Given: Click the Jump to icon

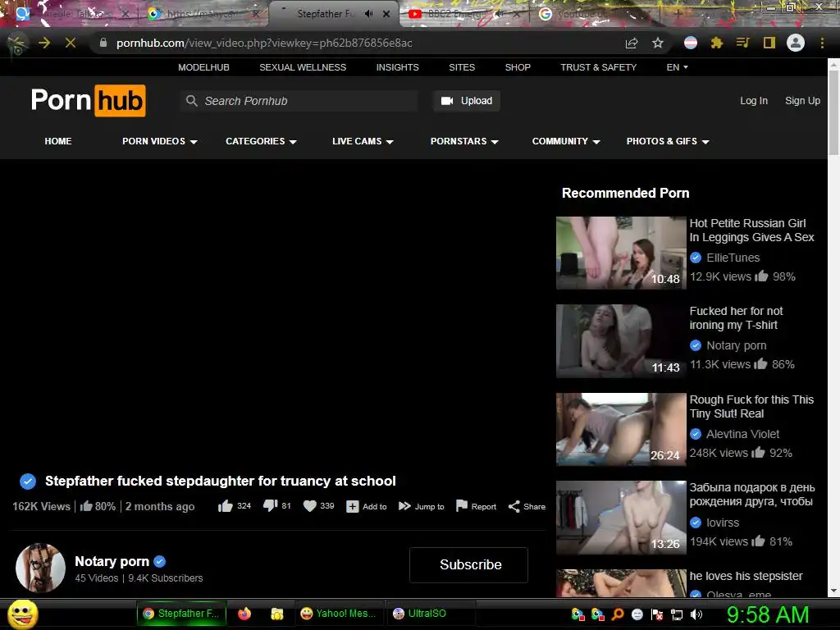Looking at the screenshot, I should click(x=404, y=506).
